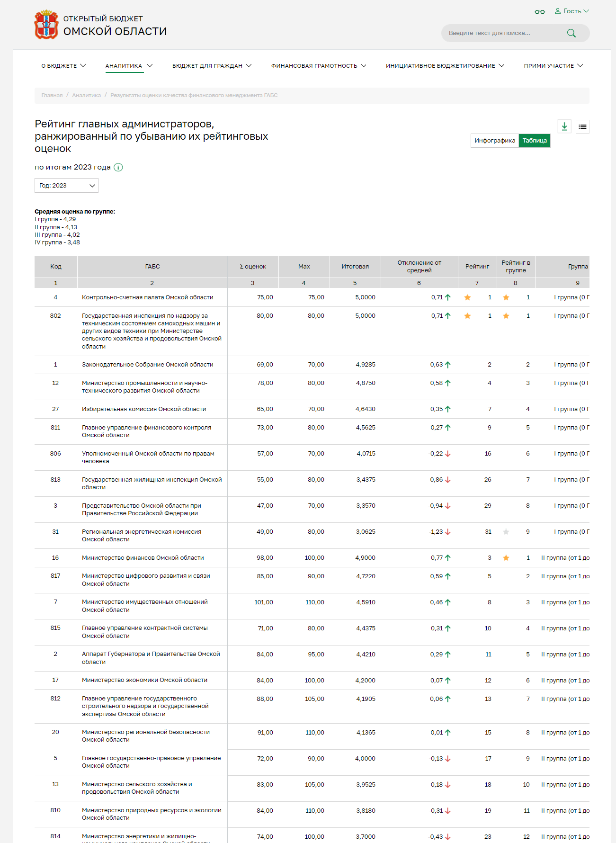Viewport: 616px width, 843px height.
Task: Go to Главная breadcrumb link
Action: point(52,95)
